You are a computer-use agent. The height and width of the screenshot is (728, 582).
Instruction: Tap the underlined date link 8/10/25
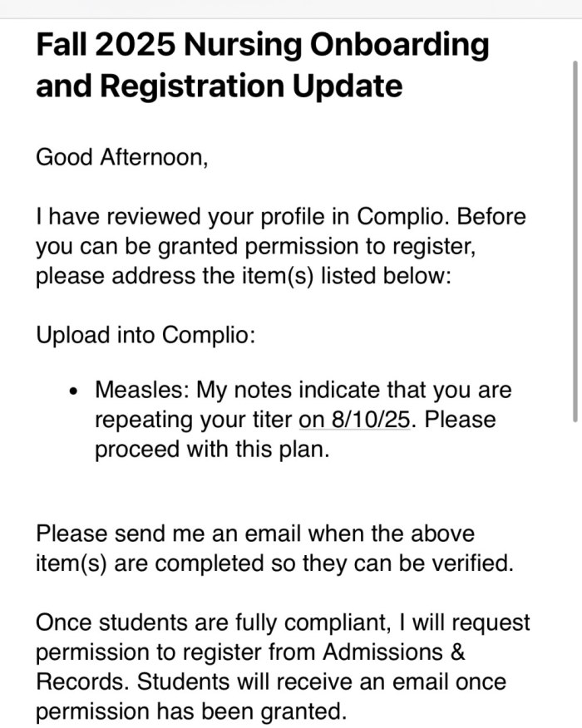click(354, 420)
